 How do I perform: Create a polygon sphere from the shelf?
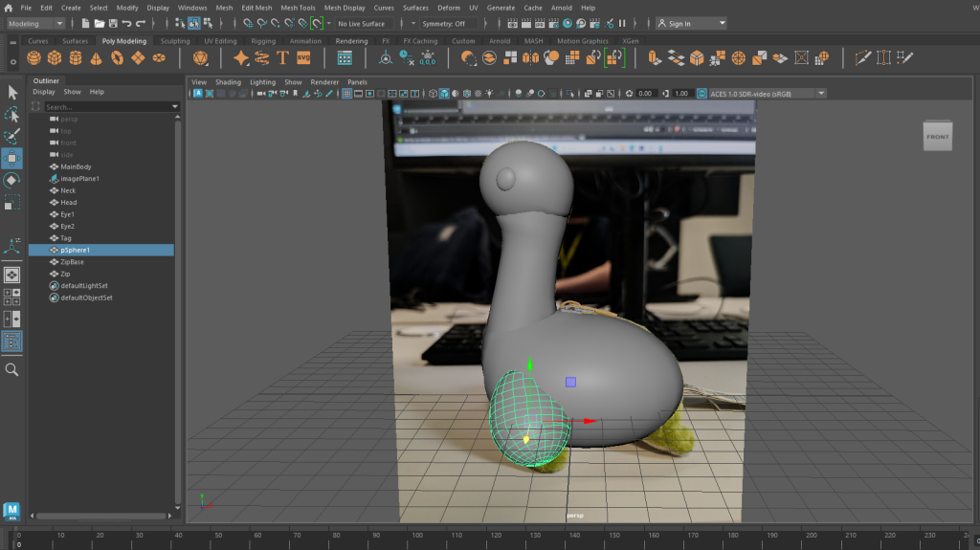pos(33,58)
